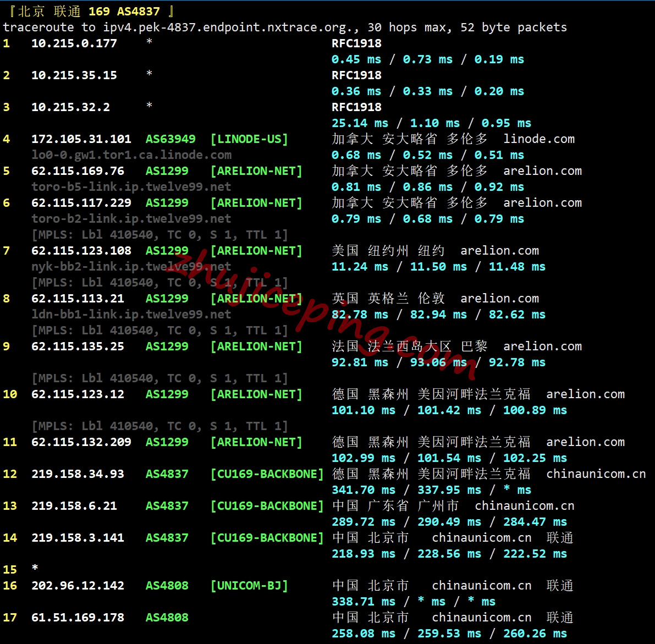Image resolution: width=655 pixels, height=644 pixels.
Task: Click the latency value 338.71 ms
Action: click(364, 602)
